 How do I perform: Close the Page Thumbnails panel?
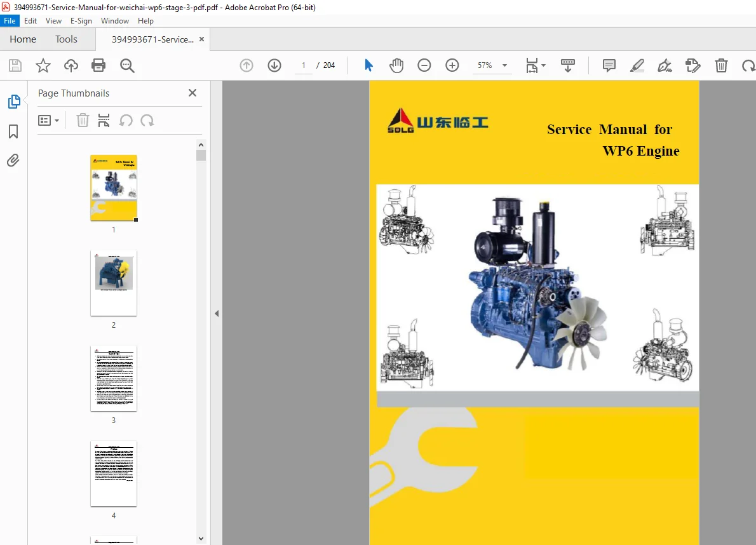(192, 93)
